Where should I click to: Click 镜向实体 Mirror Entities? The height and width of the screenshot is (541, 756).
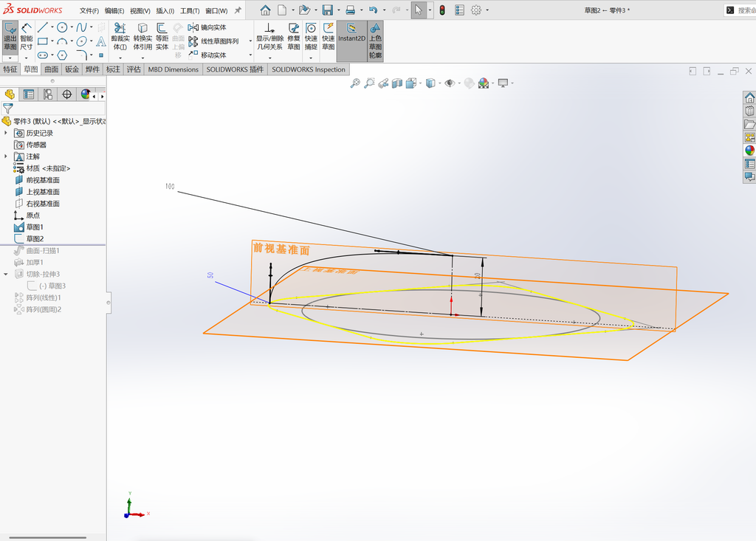pyautogui.click(x=207, y=27)
